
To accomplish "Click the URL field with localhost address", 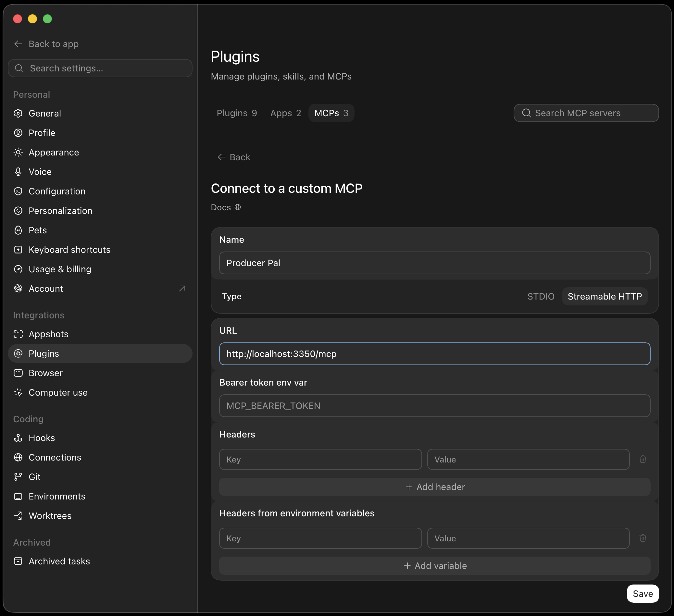I will tap(435, 354).
